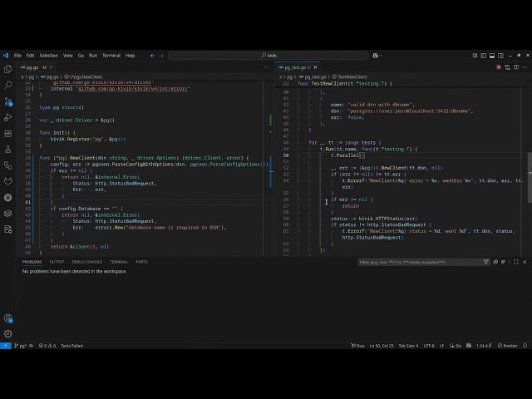This screenshot has width=532, height=399.
Task: Click the orange debug icon in right editor toolbar
Action: [x=499, y=67]
